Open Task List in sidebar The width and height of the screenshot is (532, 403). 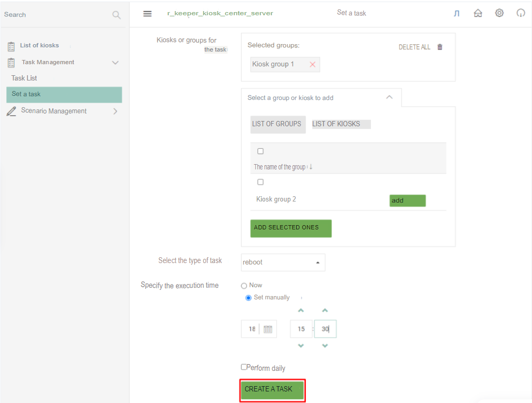click(x=24, y=78)
